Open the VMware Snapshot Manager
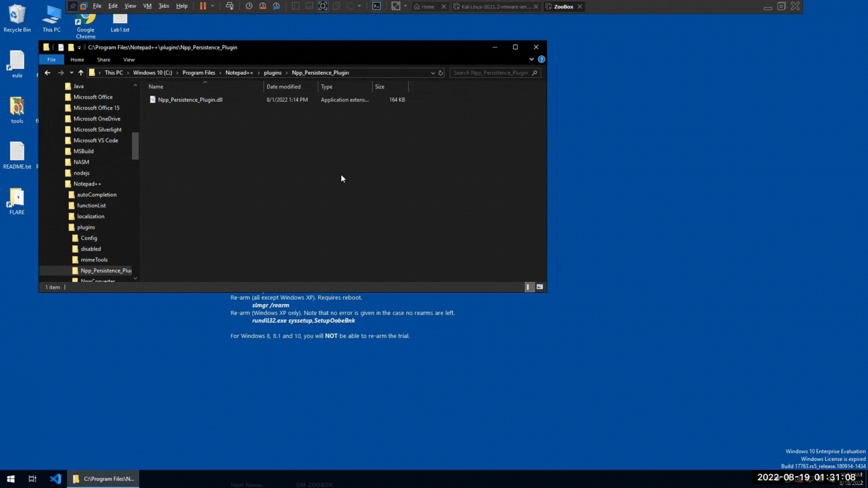The width and height of the screenshot is (868, 488). pyautogui.click(x=277, y=5)
